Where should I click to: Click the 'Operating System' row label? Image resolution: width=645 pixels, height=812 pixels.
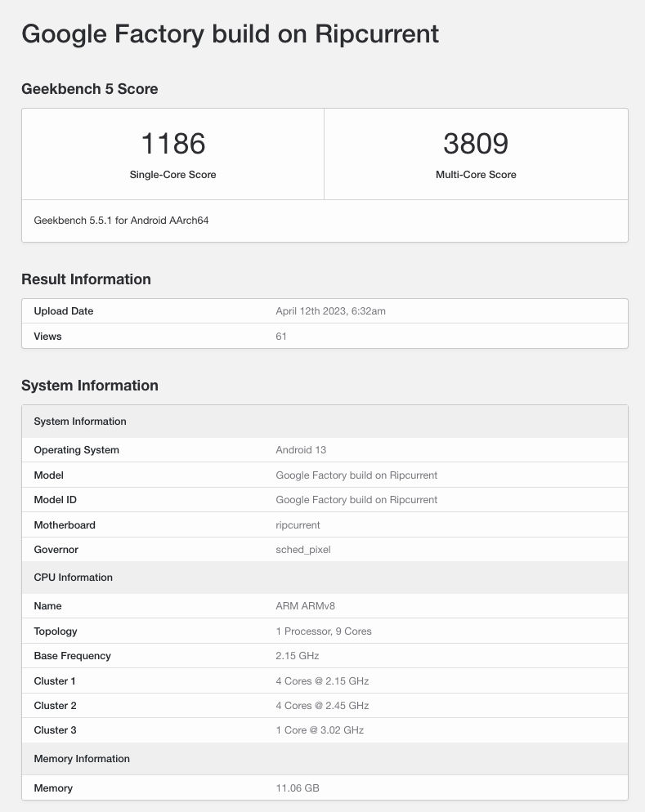click(x=77, y=450)
